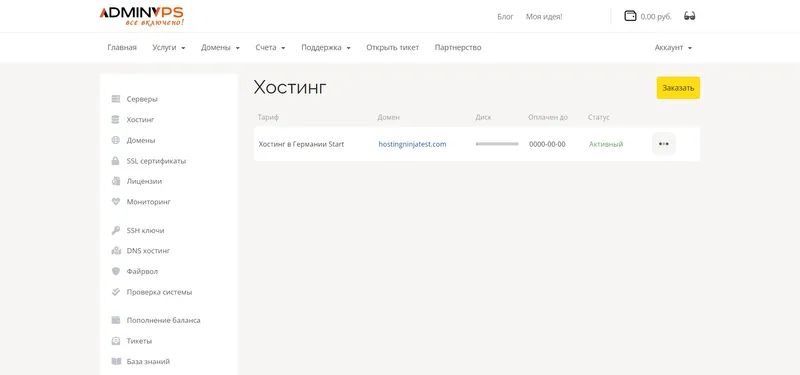
Task: Click the Активный status text
Action: (x=606, y=144)
